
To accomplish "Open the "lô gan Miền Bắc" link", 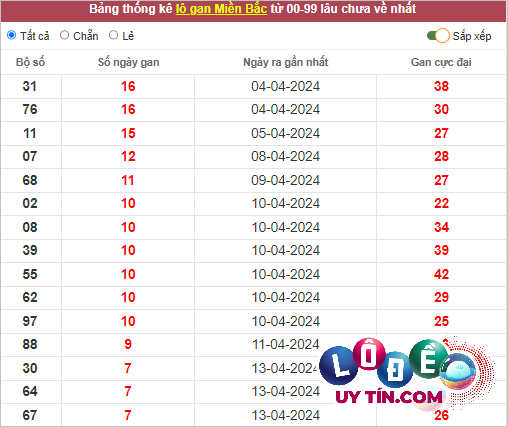I will [221, 9].
